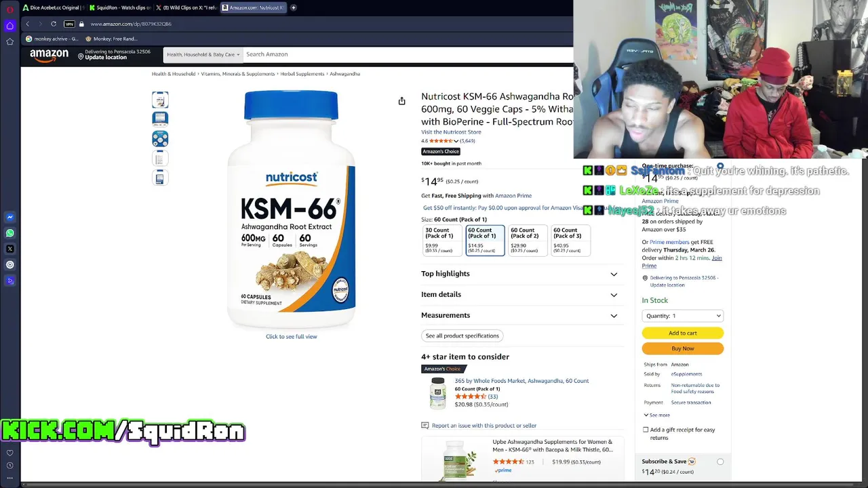868x488 pixels.
Task: Open a new tab with plus icon
Action: pyautogui.click(x=293, y=7)
